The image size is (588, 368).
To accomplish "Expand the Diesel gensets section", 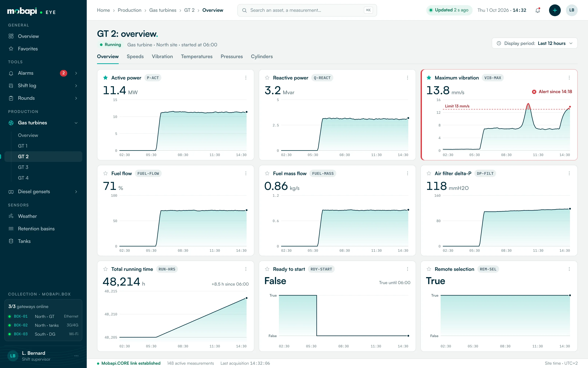I will click(76, 192).
